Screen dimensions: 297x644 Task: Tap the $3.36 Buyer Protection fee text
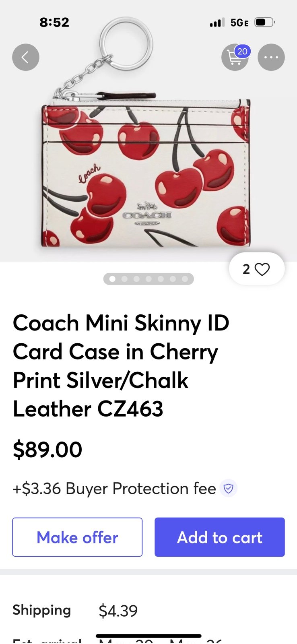pyautogui.click(x=114, y=488)
